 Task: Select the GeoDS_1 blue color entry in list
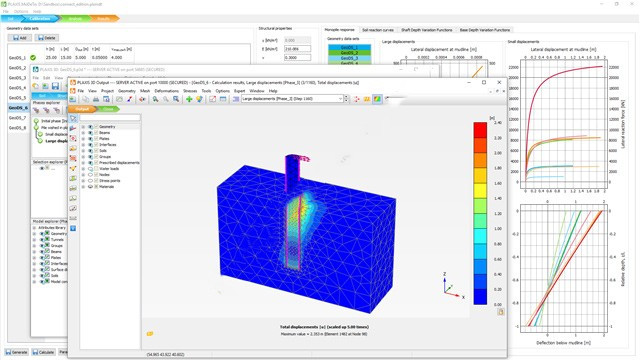(x=349, y=47)
